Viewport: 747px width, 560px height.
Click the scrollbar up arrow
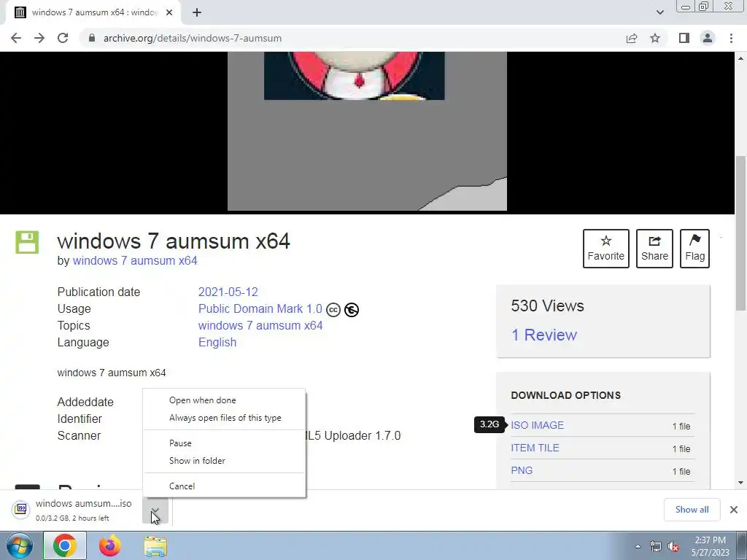[x=741, y=58]
